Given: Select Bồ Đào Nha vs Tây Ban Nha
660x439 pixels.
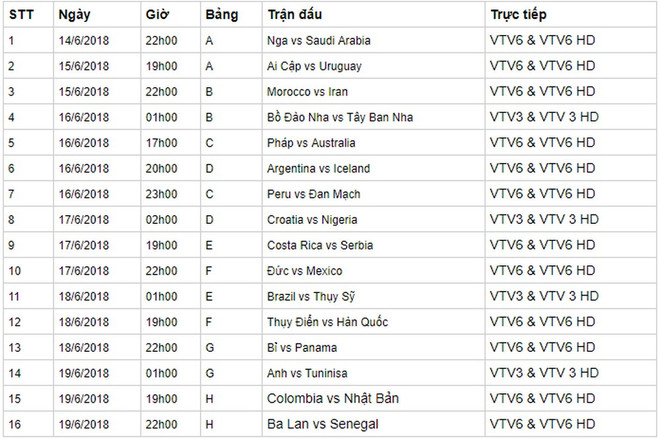Looking at the screenshot, I should 341,117.
